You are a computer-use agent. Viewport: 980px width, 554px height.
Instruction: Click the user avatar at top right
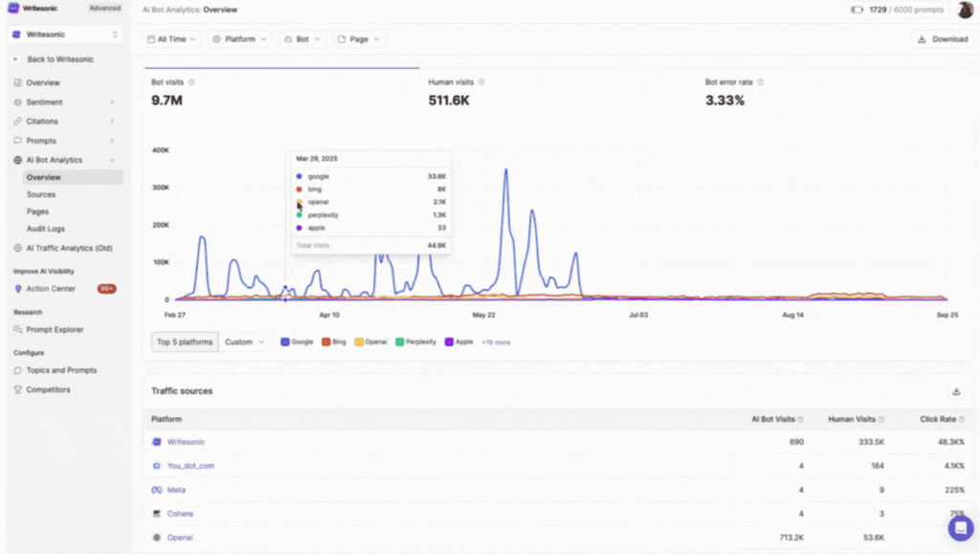pyautogui.click(x=965, y=10)
